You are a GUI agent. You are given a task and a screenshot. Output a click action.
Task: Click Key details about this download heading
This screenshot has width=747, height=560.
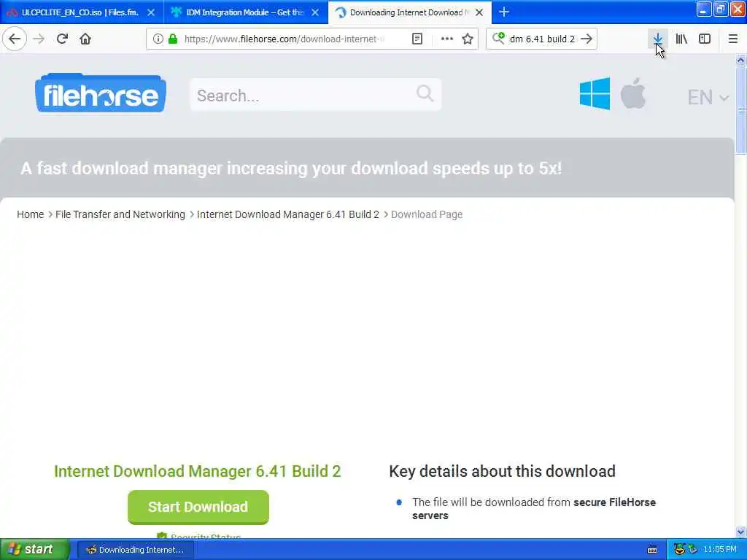click(502, 471)
